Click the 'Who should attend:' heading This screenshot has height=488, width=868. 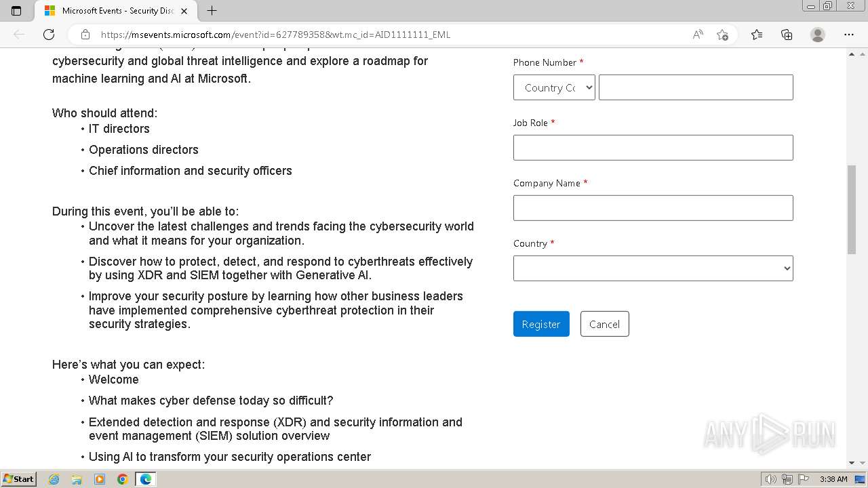[x=104, y=113]
